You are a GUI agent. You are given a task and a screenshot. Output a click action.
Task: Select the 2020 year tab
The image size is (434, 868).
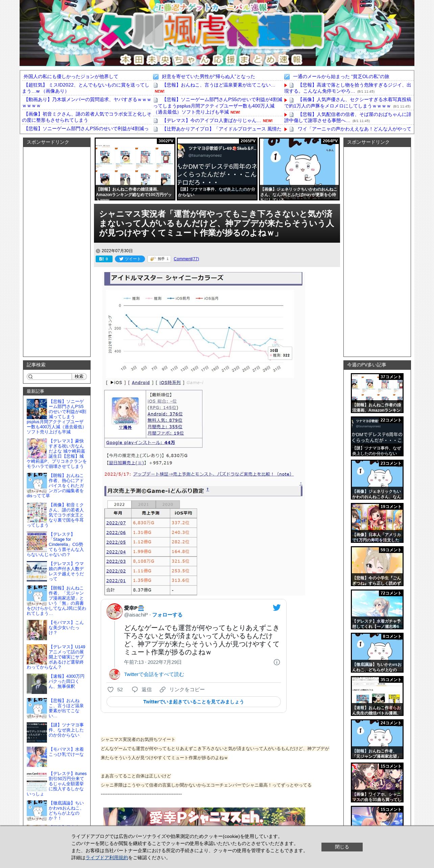168,504
